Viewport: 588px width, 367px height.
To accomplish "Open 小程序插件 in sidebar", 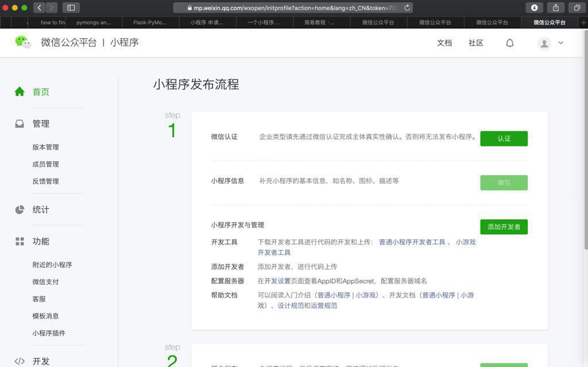I will click(49, 333).
